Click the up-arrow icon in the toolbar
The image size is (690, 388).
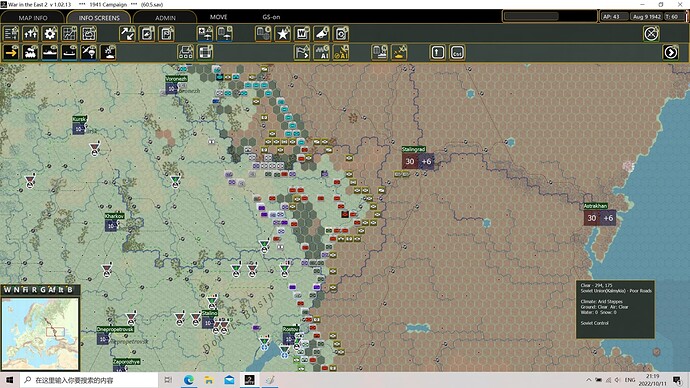point(437,53)
